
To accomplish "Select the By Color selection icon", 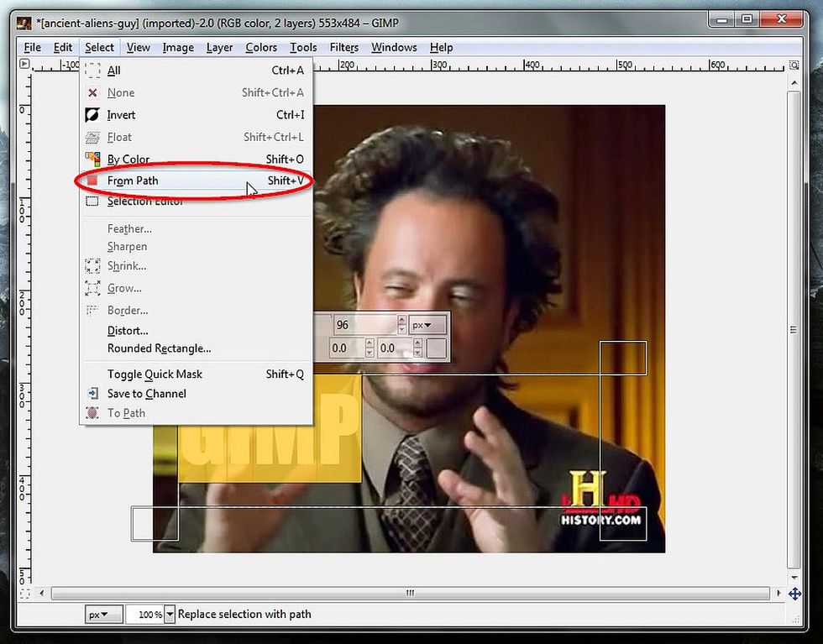I will point(92,159).
